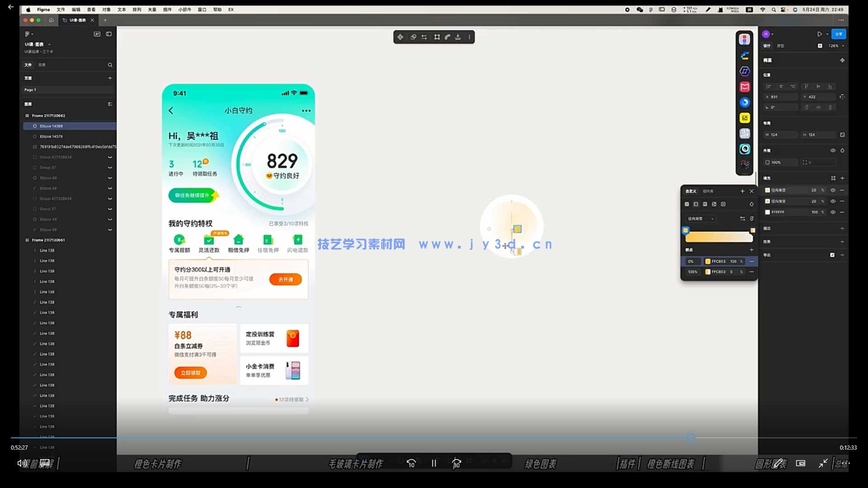Add a gradient stop with the plus button
The height and width of the screenshot is (488, 868).
[752, 250]
